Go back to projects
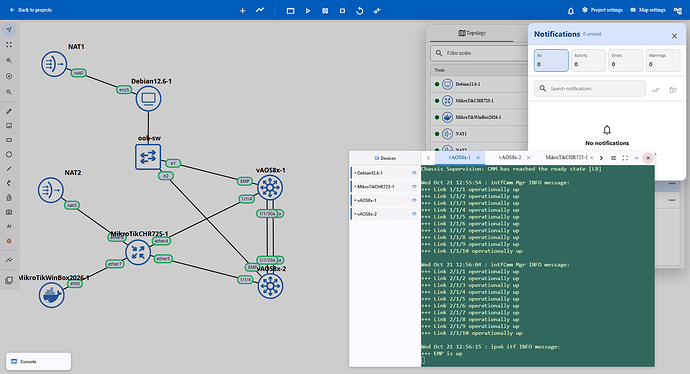690x374 pixels. (x=31, y=10)
